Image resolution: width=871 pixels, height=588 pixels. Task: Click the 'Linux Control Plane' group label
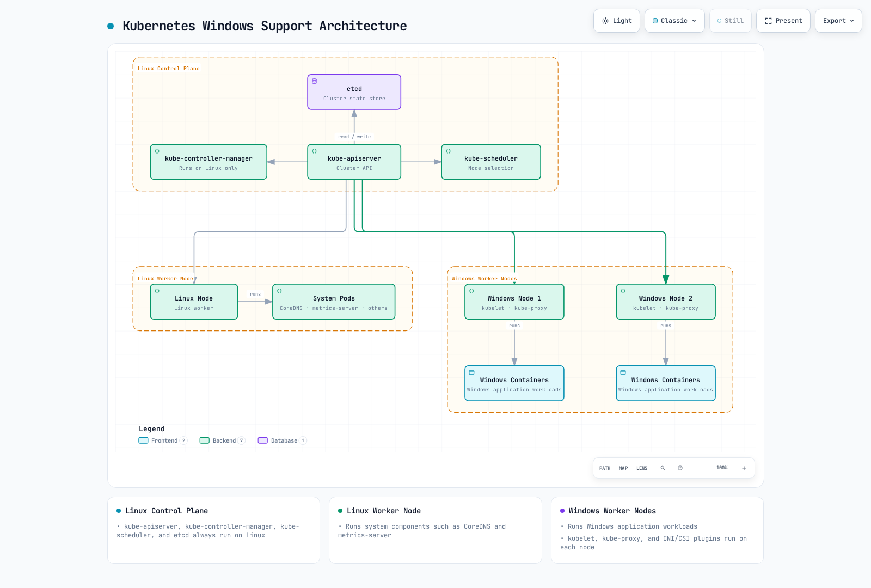tap(169, 69)
